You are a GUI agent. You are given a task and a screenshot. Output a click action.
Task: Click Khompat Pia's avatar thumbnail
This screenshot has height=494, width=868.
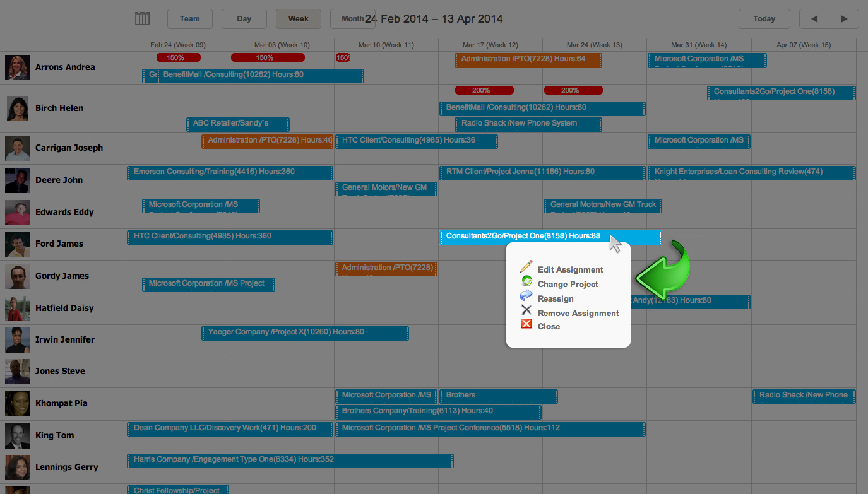17,404
